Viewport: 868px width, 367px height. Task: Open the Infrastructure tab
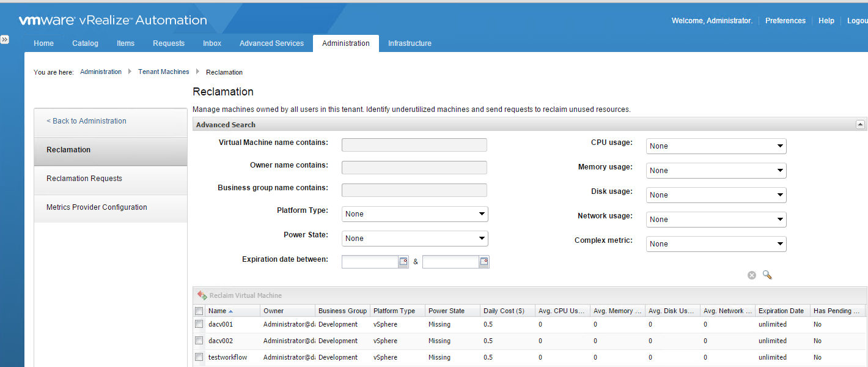[410, 43]
